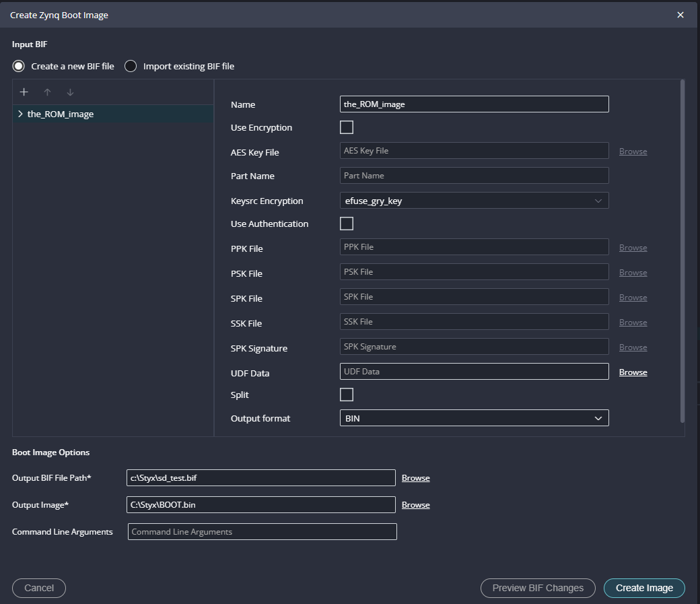Click the move up arrow icon
Image resolution: width=700 pixels, height=604 pixels.
(x=47, y=92)
